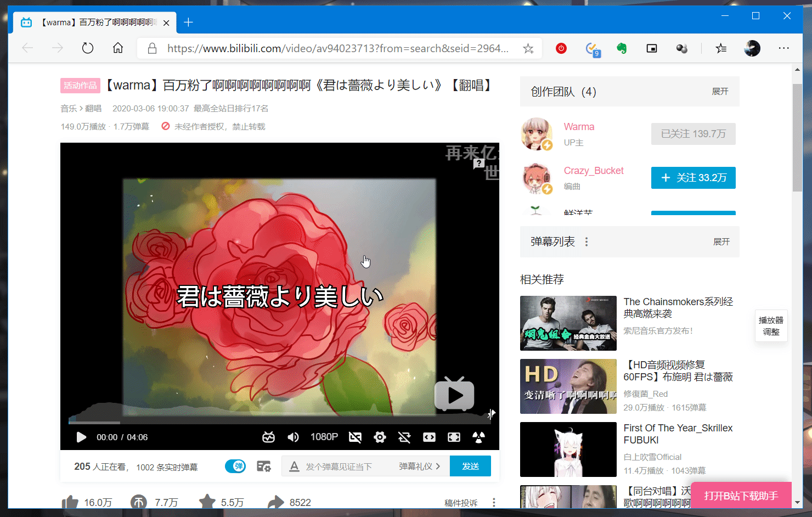The height and width of the screenshot is (517, 812).
Task: Toggle subtitles icon in player controls
Action: coord(355,437)
